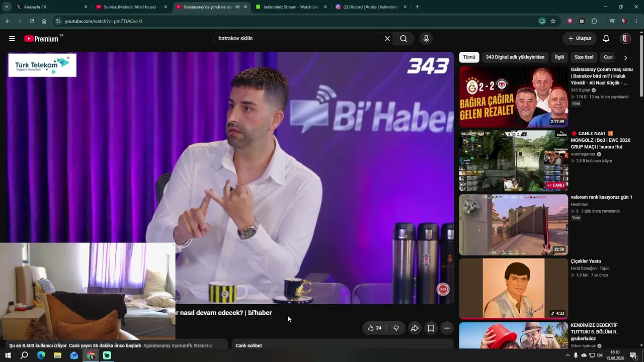Image resolution: width=644 pixels, height=362 pixels.
Task: Open File Explorer from the taskbar
Action: click(57, 355)
